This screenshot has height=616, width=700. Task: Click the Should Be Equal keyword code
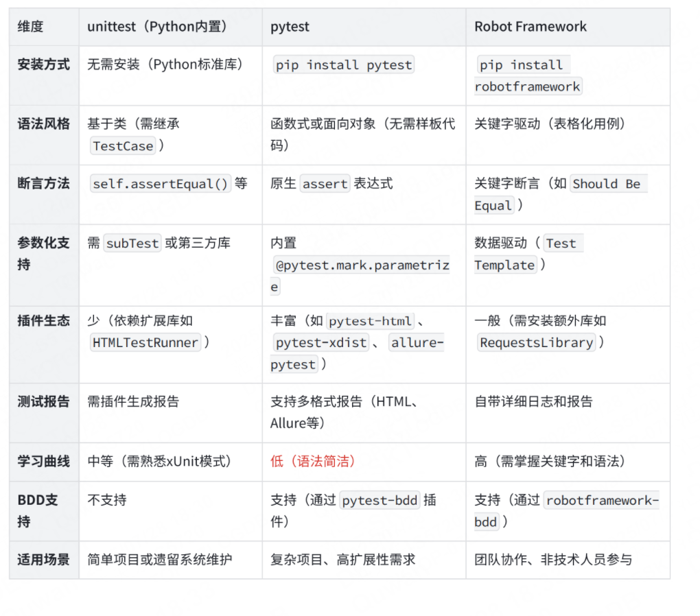click(x=561, y=195)
